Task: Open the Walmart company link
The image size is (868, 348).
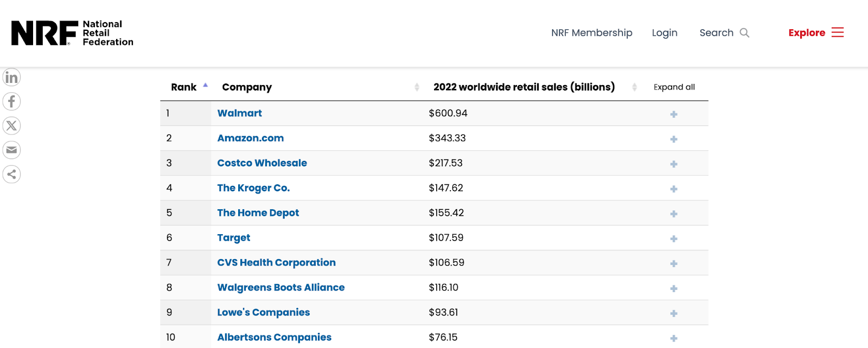Action: [240, 113]
